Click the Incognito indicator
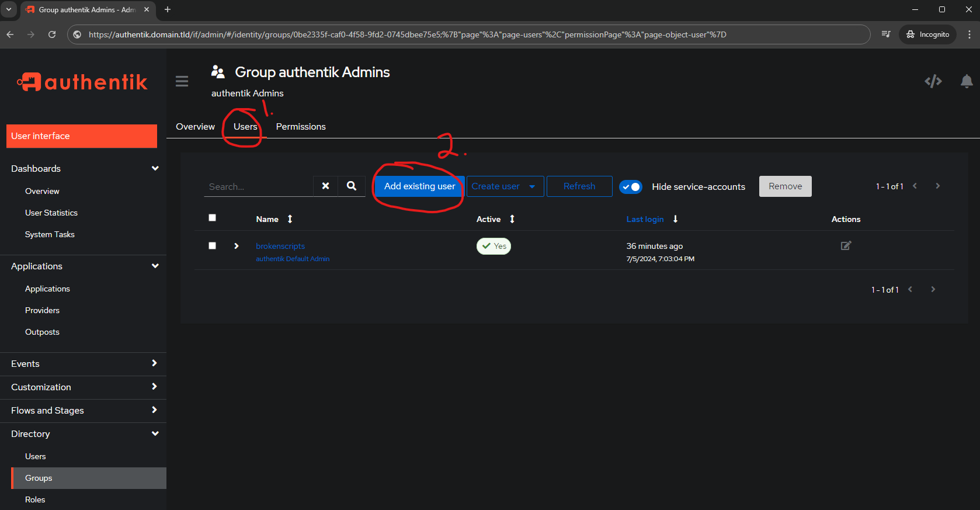 click(928, 34)
